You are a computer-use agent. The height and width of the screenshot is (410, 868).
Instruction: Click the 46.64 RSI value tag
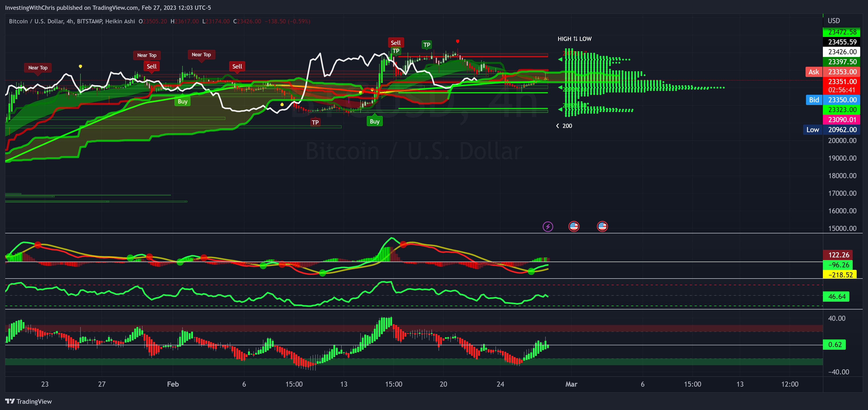[836, 297]
